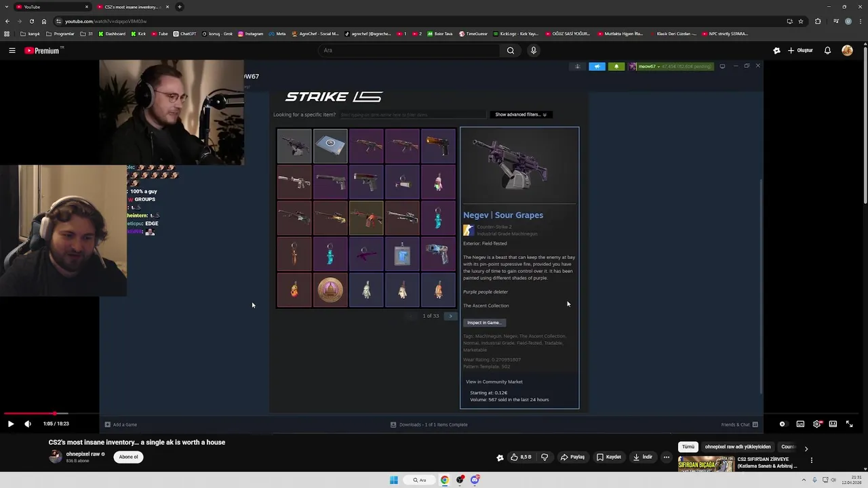868x488 pixels.
Task: Click the sparkle icon left of the like button
Action: tap(500, 457)
